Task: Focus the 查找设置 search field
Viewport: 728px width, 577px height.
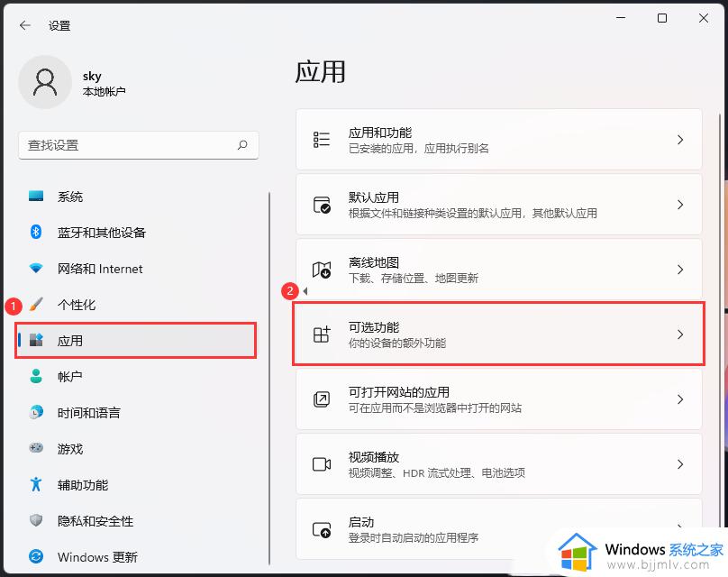Action: pyautogui.click(x=139, y=145)
